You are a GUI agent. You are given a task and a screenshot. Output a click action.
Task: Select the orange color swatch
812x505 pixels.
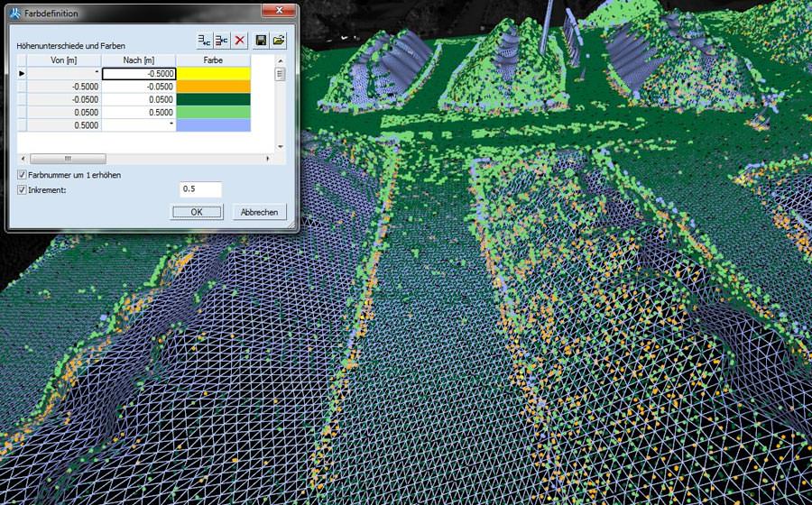213,87
